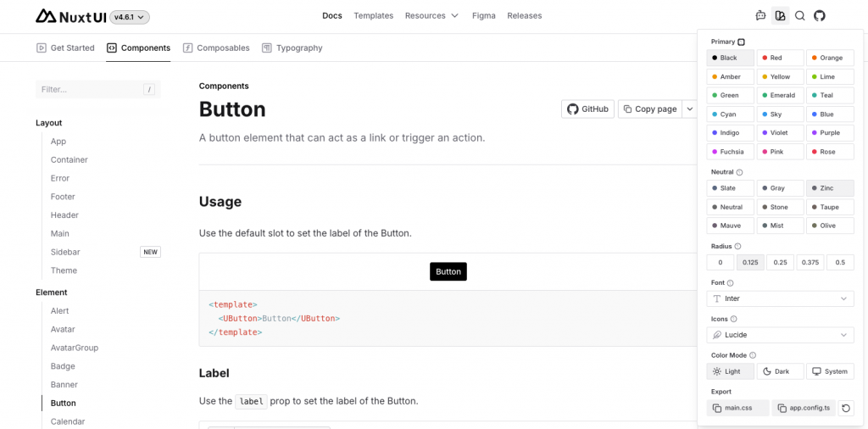Image resolution: width=868 pixels, height=429 pixels.
Task: Pick the Orange primary color
Action: (830, 58)
